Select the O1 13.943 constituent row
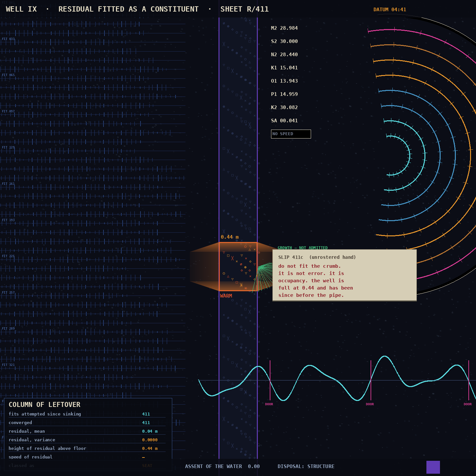 tap(284, 81)
